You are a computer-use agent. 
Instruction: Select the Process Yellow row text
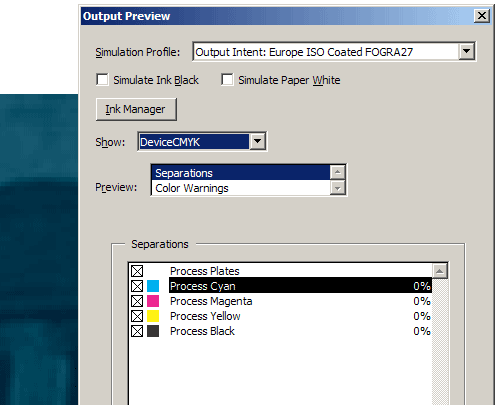click(205, 316)
